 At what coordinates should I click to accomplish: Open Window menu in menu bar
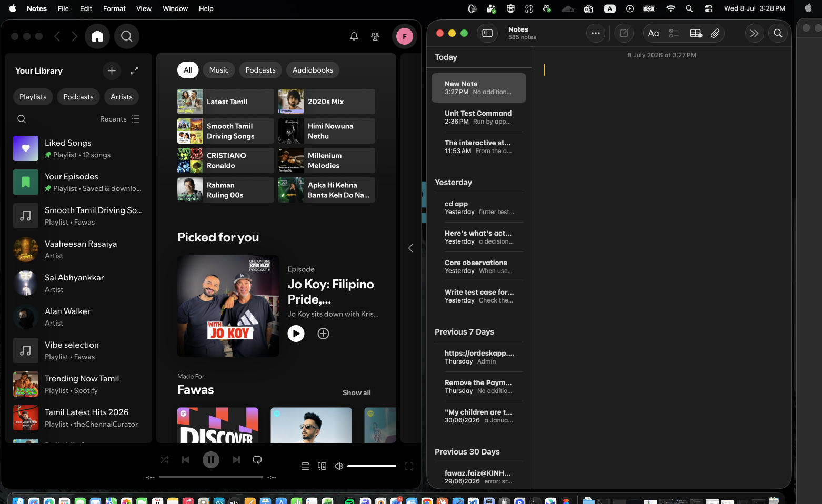pos(175,8)
